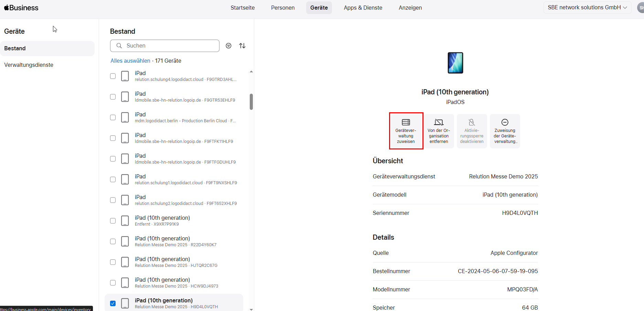Viewport: 644px width, 311px height.
Task: Open iPad (10th generation) HCW9DJ4973 entry
Action: 174,283
